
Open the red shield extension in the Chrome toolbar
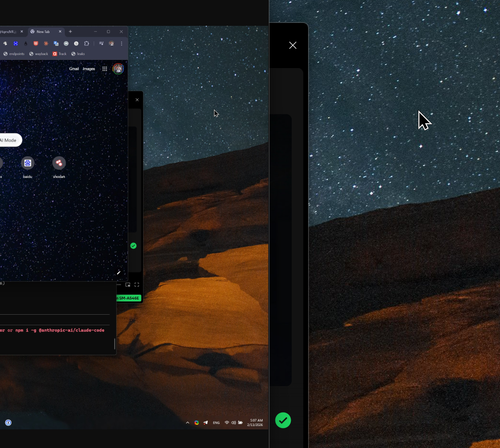click(36, 43)
